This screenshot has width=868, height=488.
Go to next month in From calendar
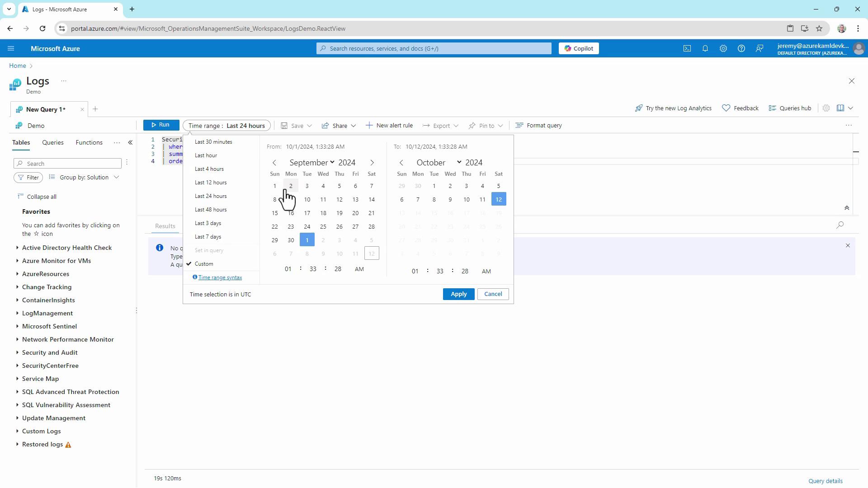pyautogui.click(x=372, y=163)
